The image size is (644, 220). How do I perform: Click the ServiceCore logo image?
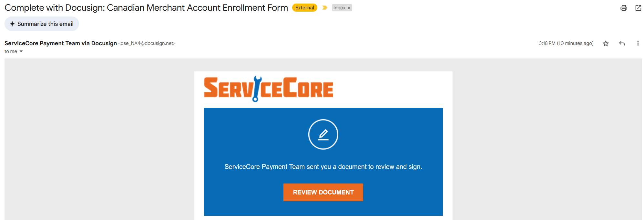(268, 89)
